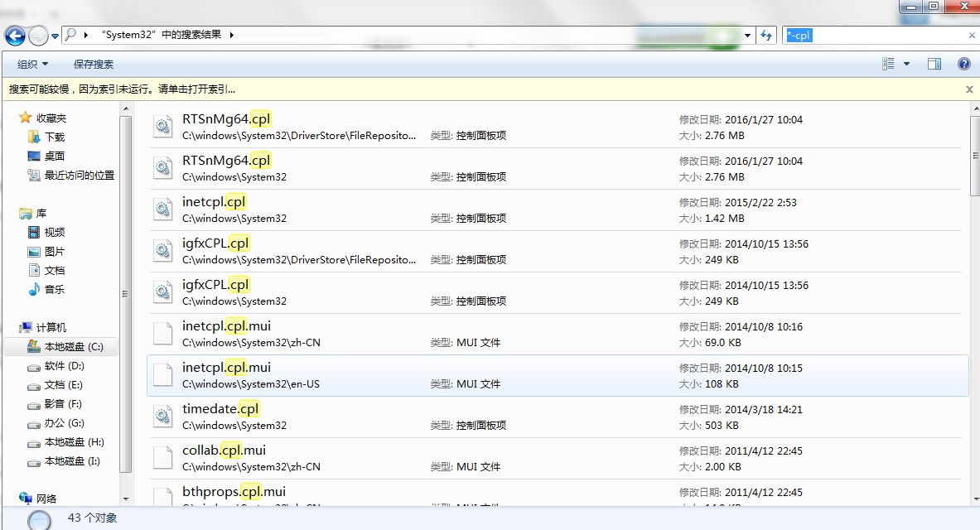Clear the search box with X
This screenshot has width=980, height=530.
[x=972, y=36]
